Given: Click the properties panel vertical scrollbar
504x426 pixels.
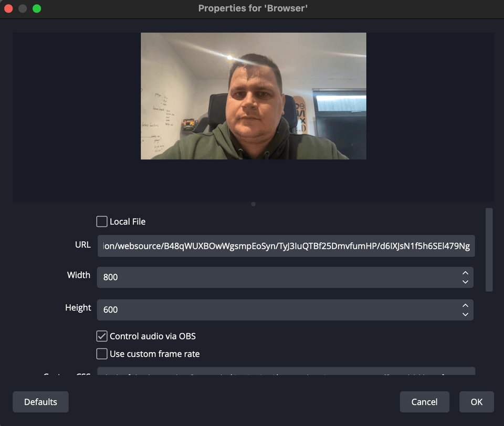Looking at the screenshot, I should [x=489, y=249].
